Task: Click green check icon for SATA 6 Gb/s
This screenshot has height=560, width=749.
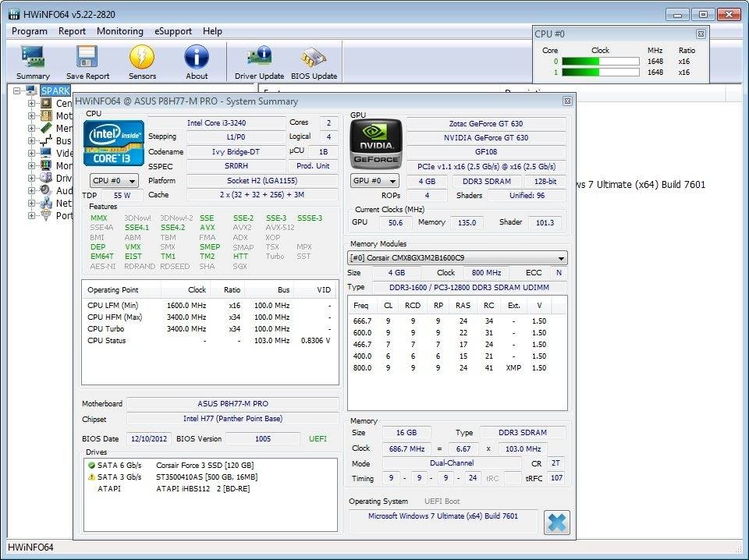Action: click(x=91, y=465)
